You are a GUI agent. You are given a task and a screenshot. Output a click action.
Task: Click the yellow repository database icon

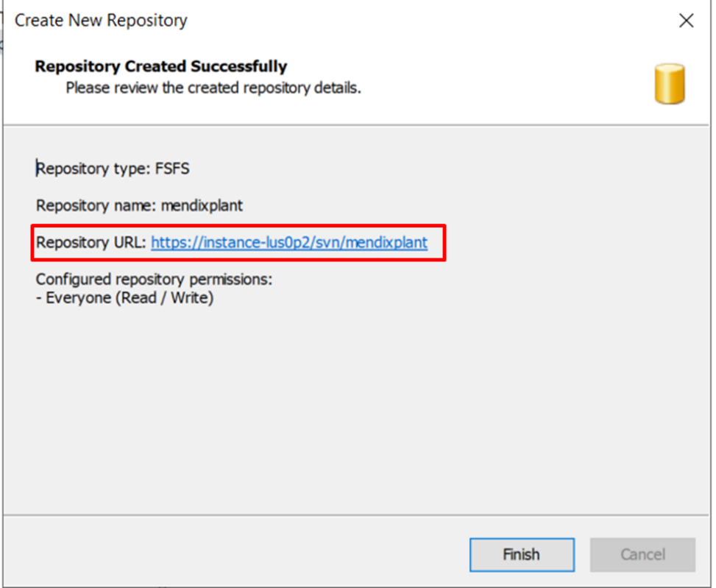tap(670, 82)
